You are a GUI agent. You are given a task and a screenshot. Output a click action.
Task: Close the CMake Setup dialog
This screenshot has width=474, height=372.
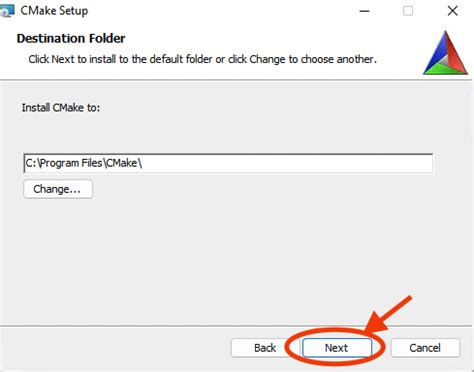pos(452,11)
